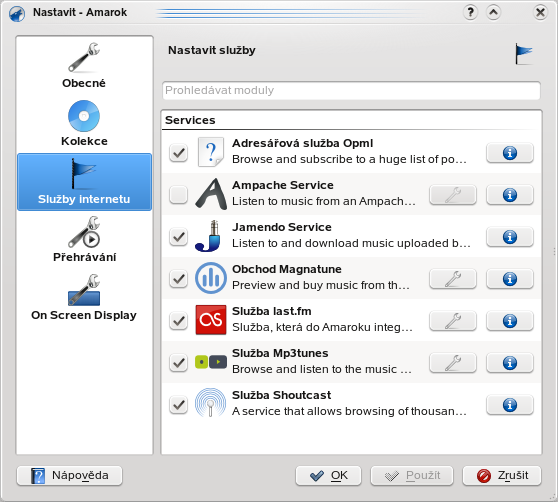Select the Přehrávání settings page
This screenshot has width=558, height=502.
click(x=84, y=240)
